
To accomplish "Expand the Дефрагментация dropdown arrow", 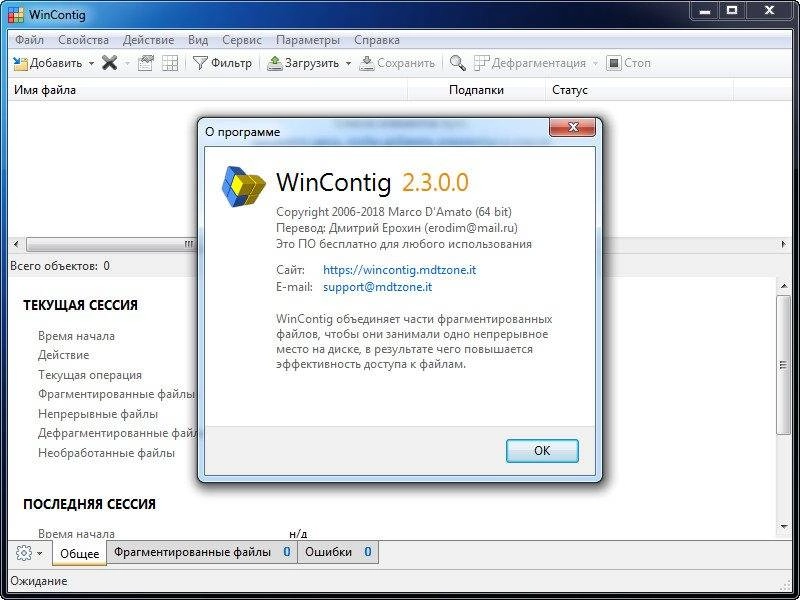I will click(595, 64).
